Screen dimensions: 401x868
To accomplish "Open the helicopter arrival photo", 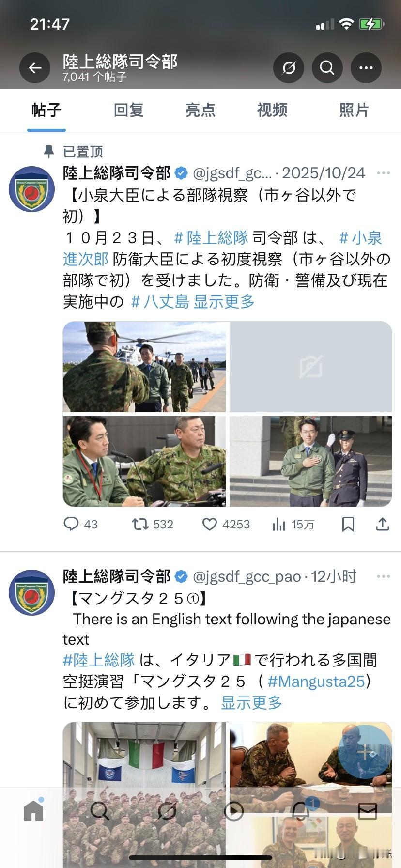I will tap(144, 367).
